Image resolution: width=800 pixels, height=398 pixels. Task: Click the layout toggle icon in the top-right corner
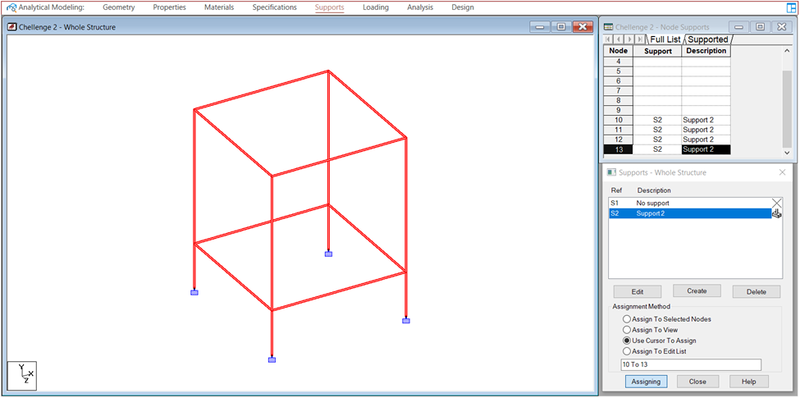click(x=791, y=8)
